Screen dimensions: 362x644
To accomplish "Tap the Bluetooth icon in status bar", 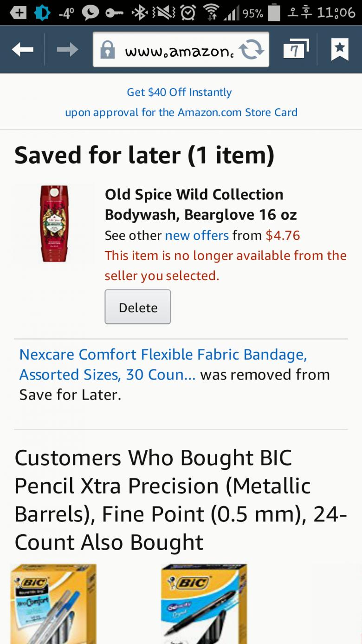I will coord(138,13).
